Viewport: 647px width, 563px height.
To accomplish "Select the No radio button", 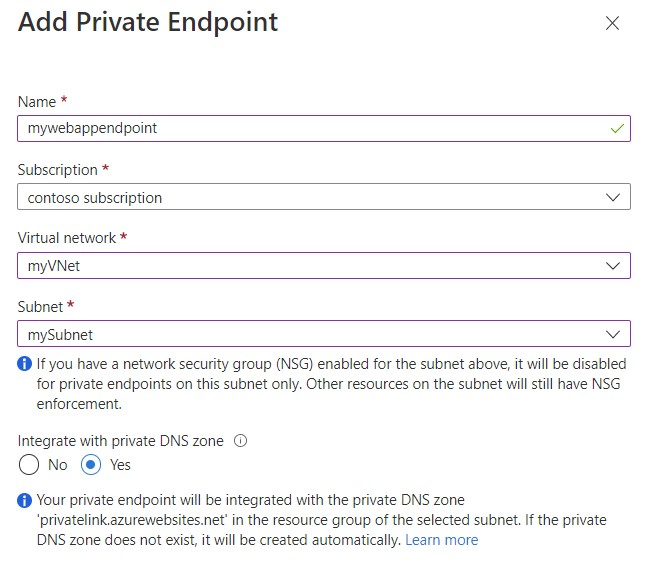I will point(29,464).
